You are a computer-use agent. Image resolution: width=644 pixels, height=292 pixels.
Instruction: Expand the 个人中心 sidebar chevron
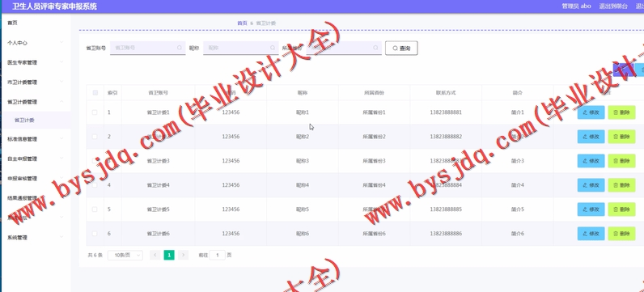pos(61,42)
